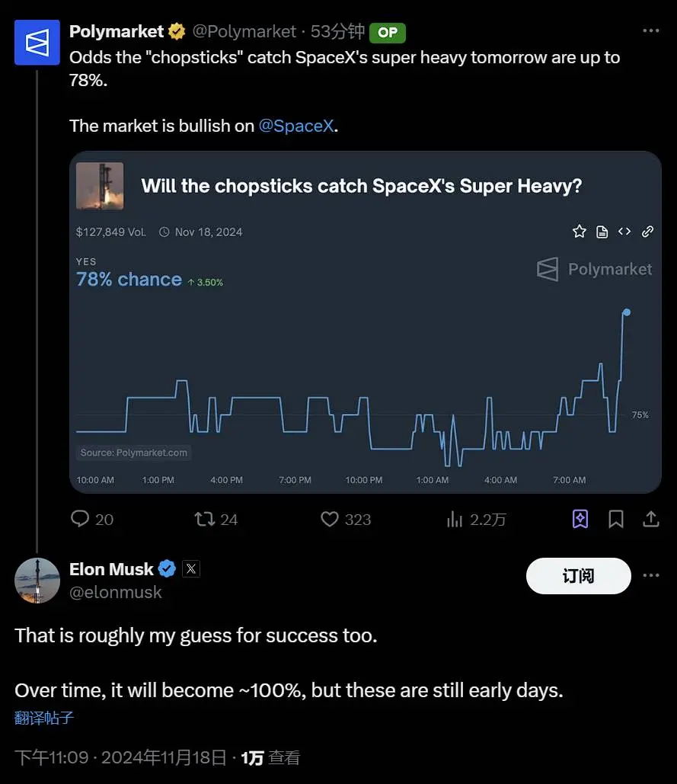Image resolution: width=677 pixels, height=784 pixels.
Task: Open the Grok highlight icon on the tweet
Action: (x=580, y=519)
